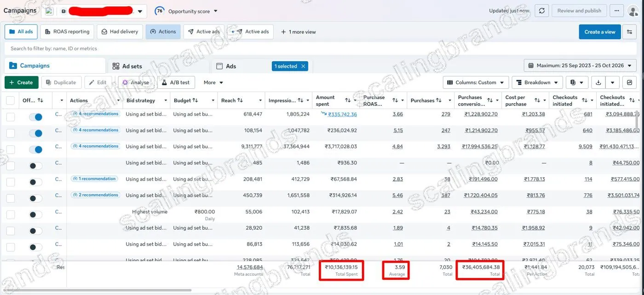The image size is (644, 295).
Task: Click the 76 opportunity score circle
Action: click(160, 11)
